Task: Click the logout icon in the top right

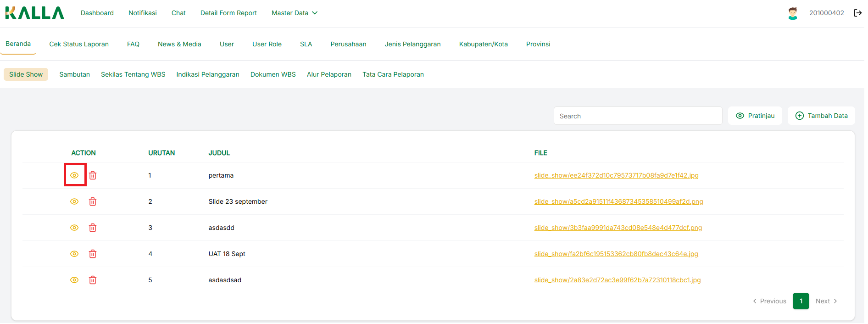Action: (x=857, y=13)
